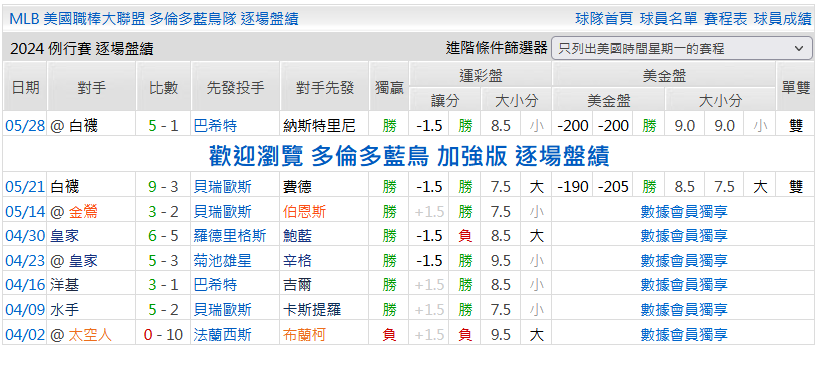Open the 04/16 game date link

point(25,285)
